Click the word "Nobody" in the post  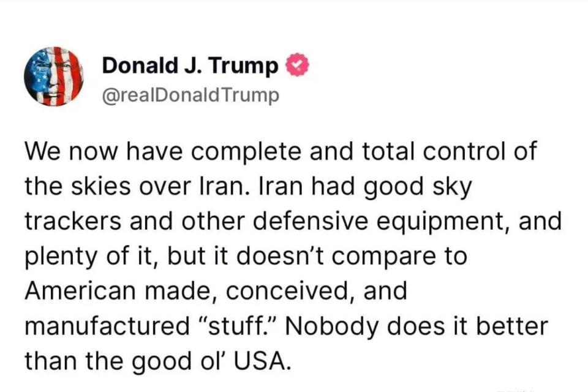tap(332, 327)
